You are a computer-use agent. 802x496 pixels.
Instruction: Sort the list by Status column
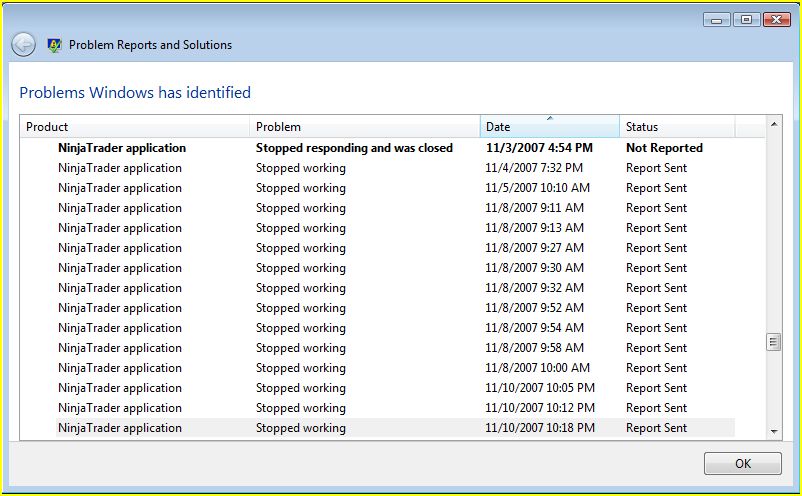[677, 127]
